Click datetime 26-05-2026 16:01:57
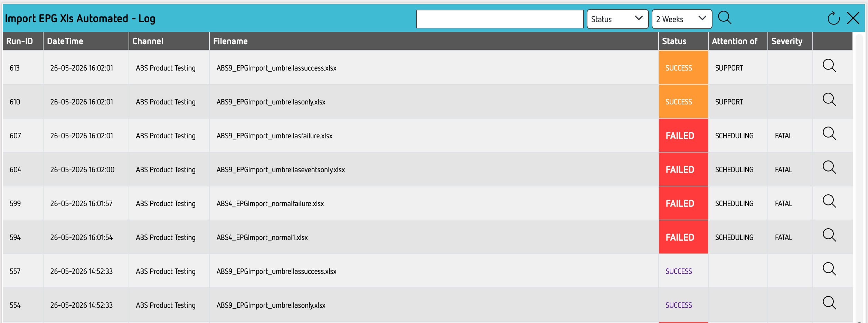The width and height of the screenshot is (868, 323). pos(82,203)
